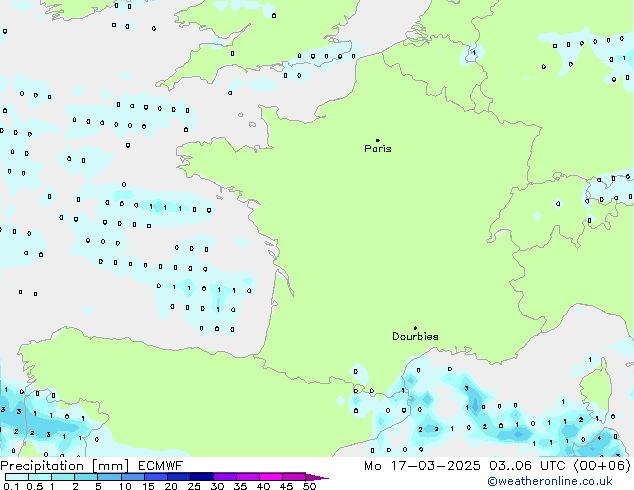This screenshot has height=490, width=634.
Task: Select the black dot marker above Paris
Action: pyautogui.click(x=378, y=140)
